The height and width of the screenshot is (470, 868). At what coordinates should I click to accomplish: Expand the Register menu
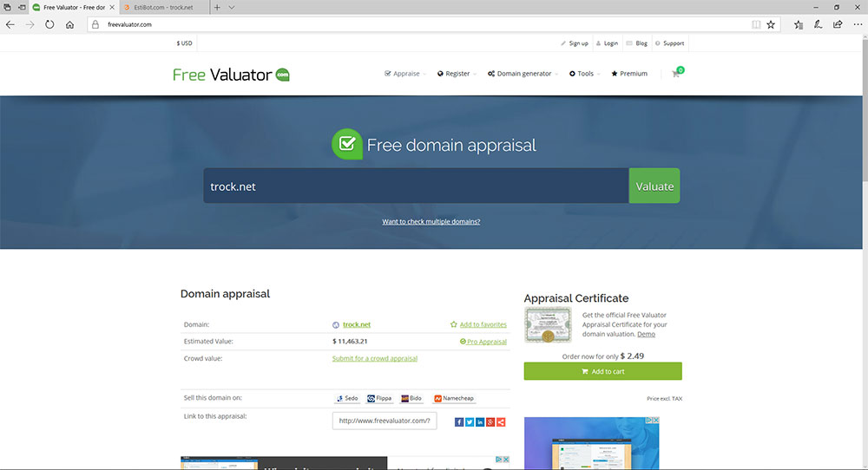click(x=457, y=74)
